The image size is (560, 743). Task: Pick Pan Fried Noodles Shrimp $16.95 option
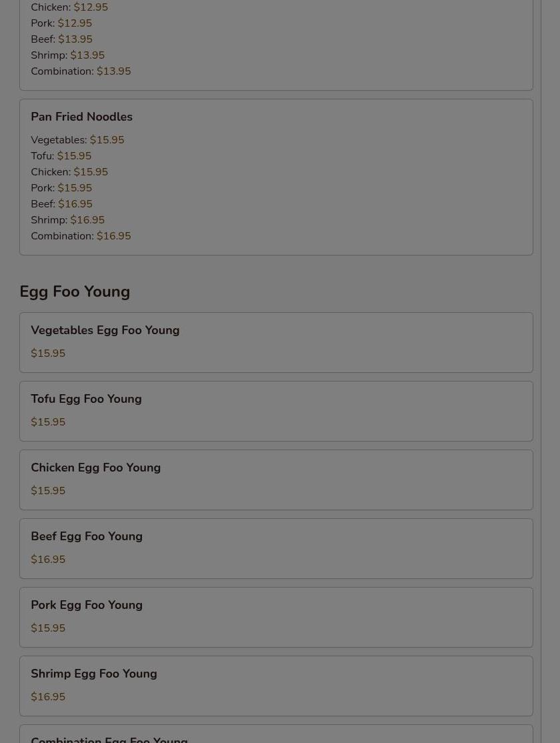pyautogui.click(x=68, y=220)
